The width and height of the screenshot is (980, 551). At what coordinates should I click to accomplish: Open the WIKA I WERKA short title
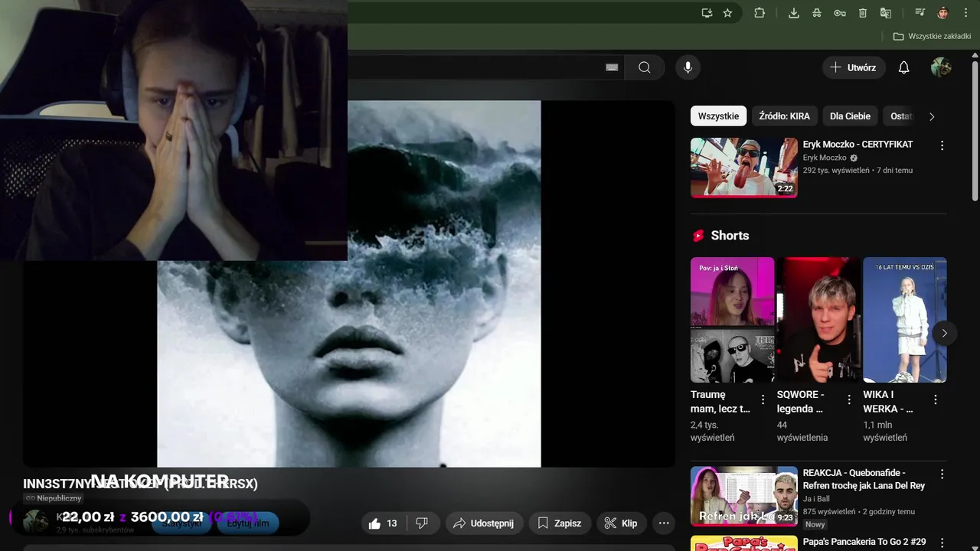(x=888, y=402)
